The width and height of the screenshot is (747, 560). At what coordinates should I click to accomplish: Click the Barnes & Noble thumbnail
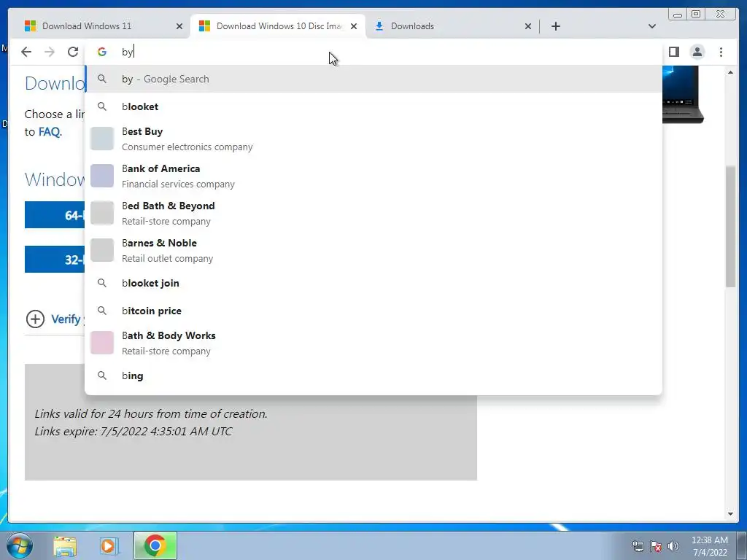(x=102, y=250)
